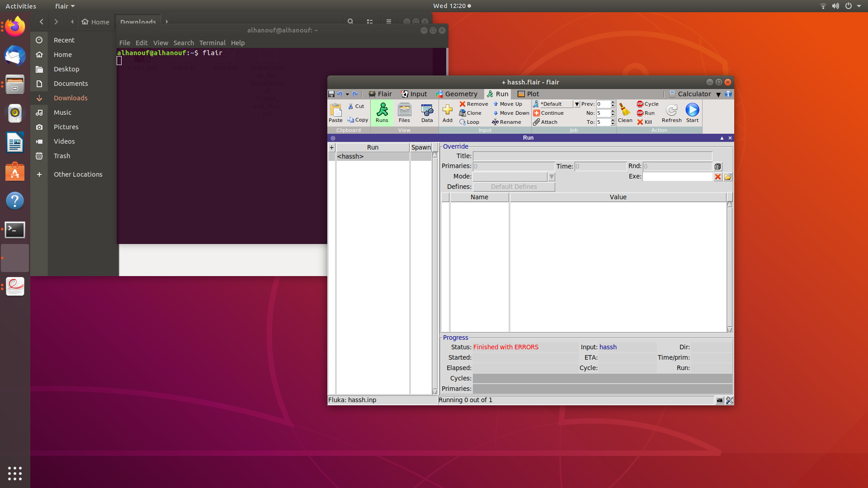This screenshot has height=488, width=868.
Task: Increase the No value stepper
Action: (x=613, y=112)
